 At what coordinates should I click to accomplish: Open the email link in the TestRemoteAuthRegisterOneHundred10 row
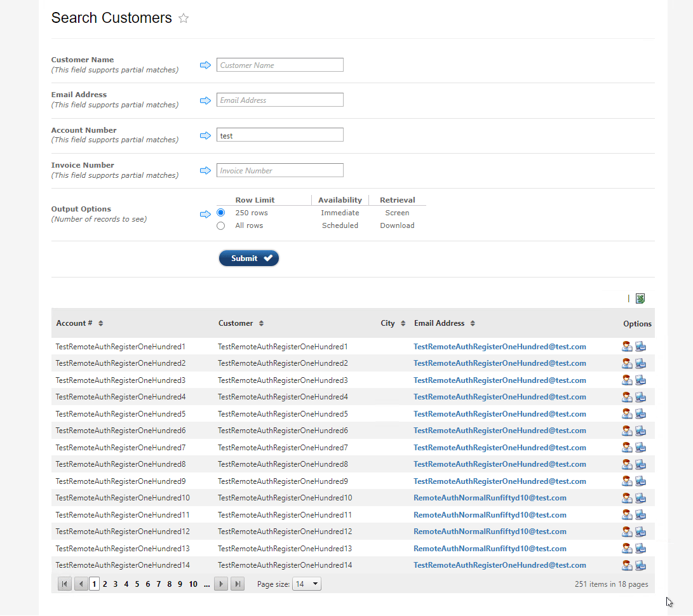pos(490,498)
